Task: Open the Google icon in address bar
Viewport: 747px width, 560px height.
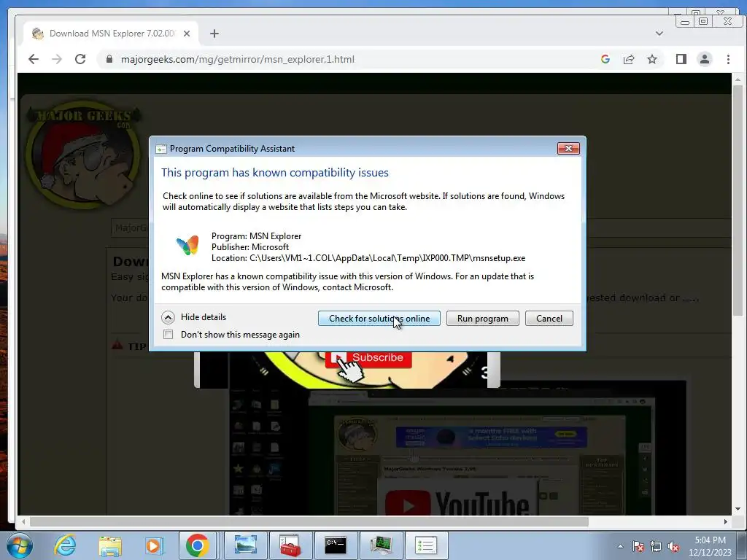Action: pyautogui.click(x=605, y=59)
